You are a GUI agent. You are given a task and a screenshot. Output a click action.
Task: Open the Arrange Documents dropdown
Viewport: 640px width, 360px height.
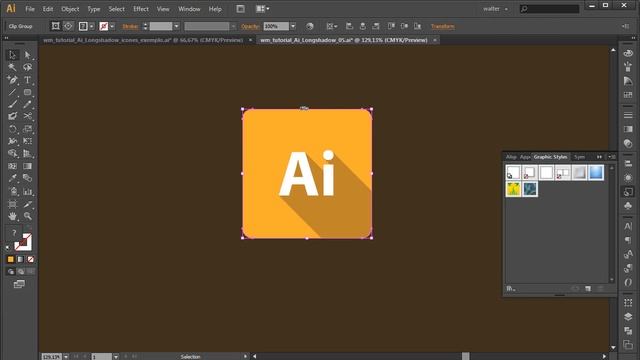point(262,9)
